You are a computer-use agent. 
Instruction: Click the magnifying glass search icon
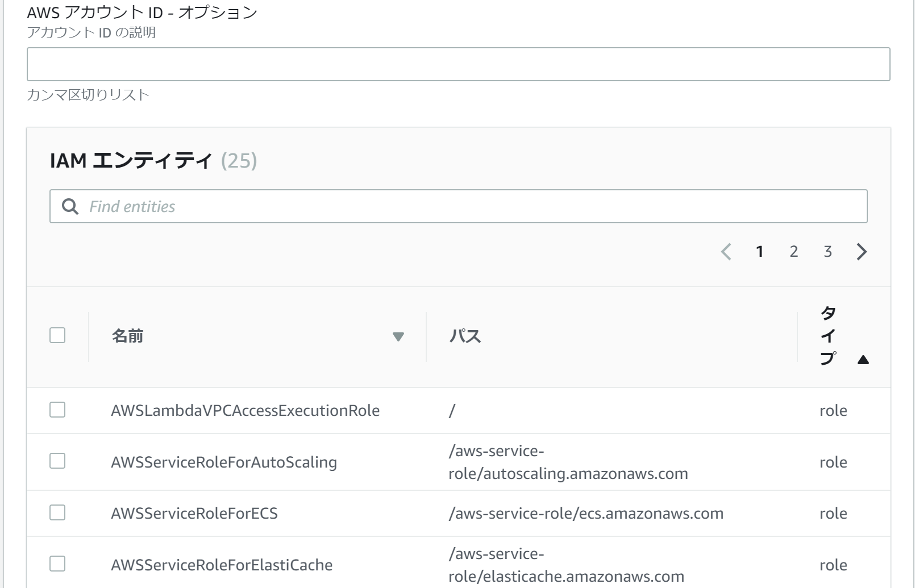click(70, 206)
